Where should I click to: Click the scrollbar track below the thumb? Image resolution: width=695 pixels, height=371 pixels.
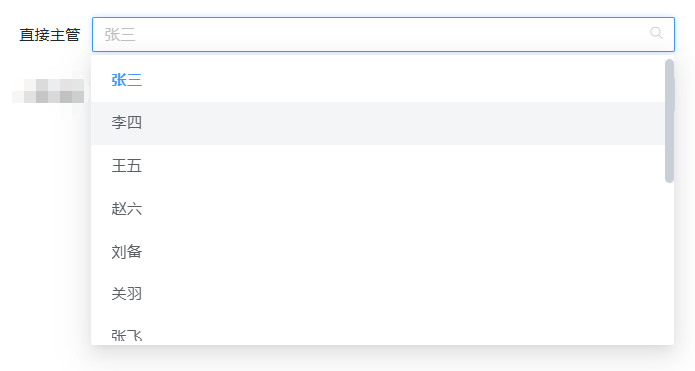point(669,264)
